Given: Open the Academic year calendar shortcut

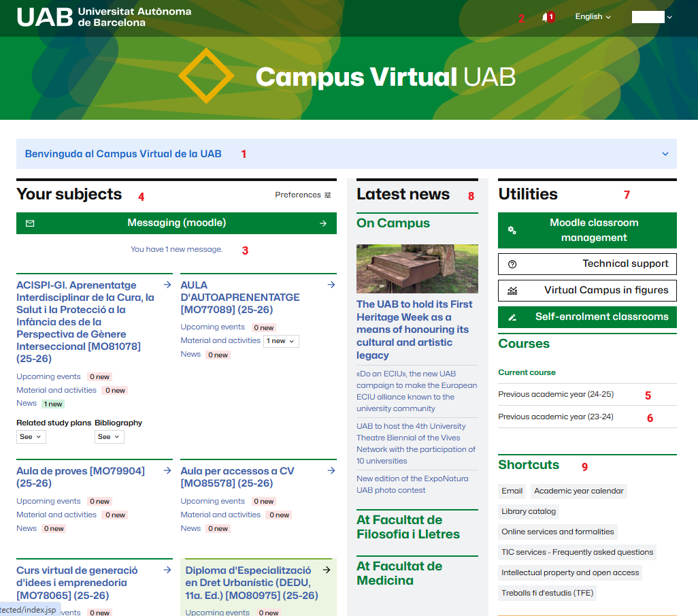Looking at the screenshot, I should (579, 491).
